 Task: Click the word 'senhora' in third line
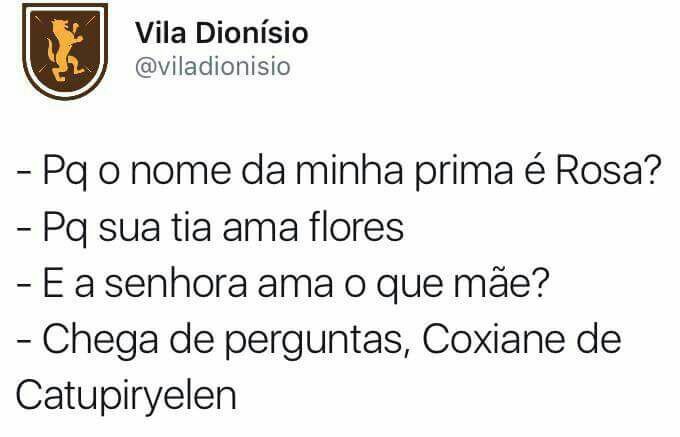176,282
